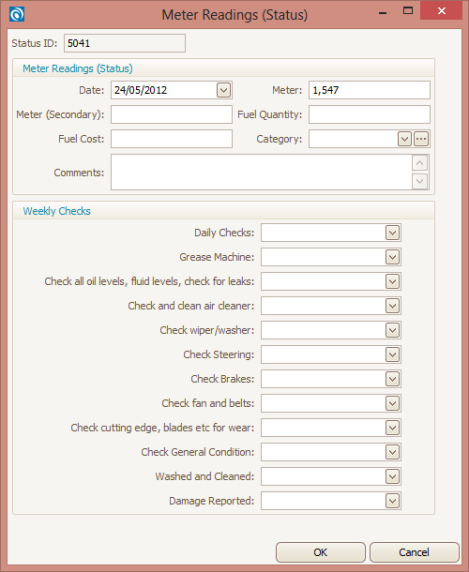Viewport: 469px width, 572px height.
Task: Open the Date calendar dropdown
Action: (x=224, y=90)
